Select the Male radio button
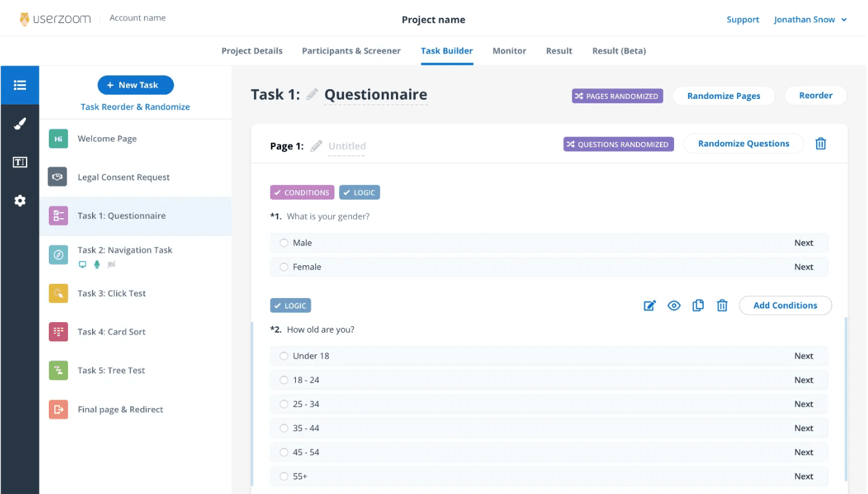 (x=284, y=242)
